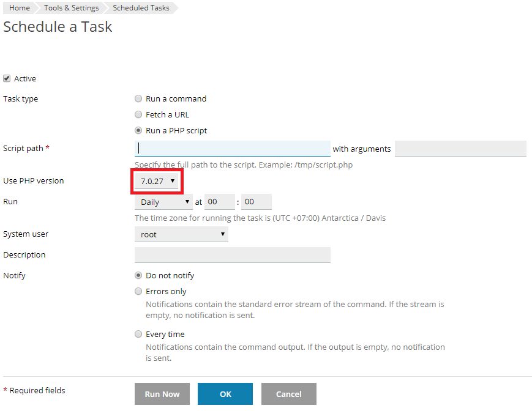Click the Script path input field

point(232,149)
